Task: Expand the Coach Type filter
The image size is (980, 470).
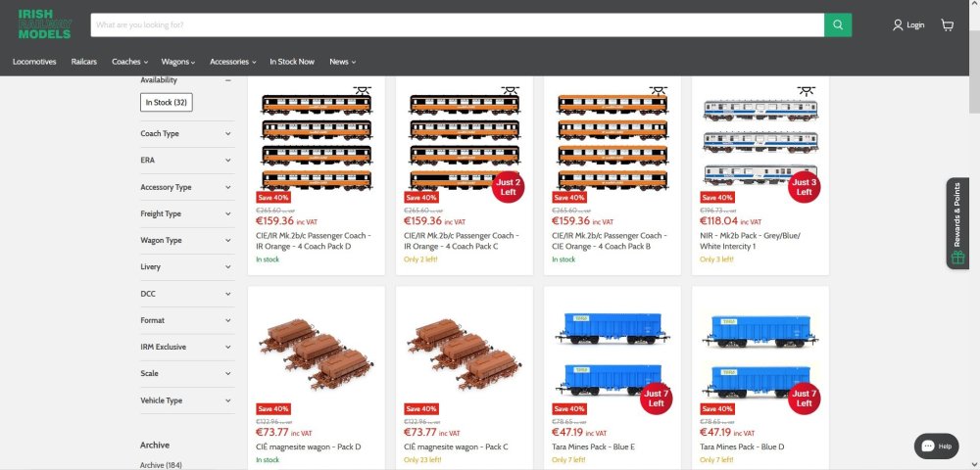Action: [x=186, y=133]
